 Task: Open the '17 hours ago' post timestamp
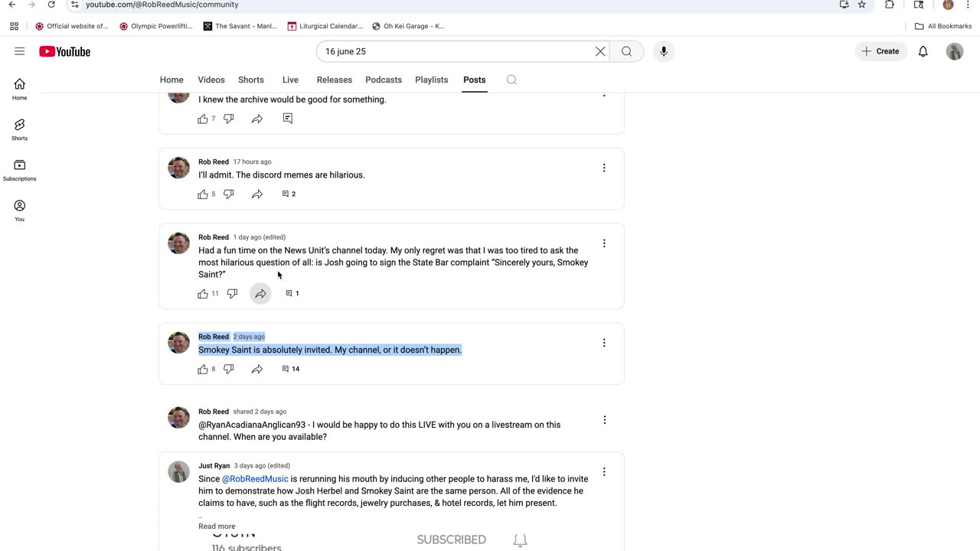pos(252,161)
